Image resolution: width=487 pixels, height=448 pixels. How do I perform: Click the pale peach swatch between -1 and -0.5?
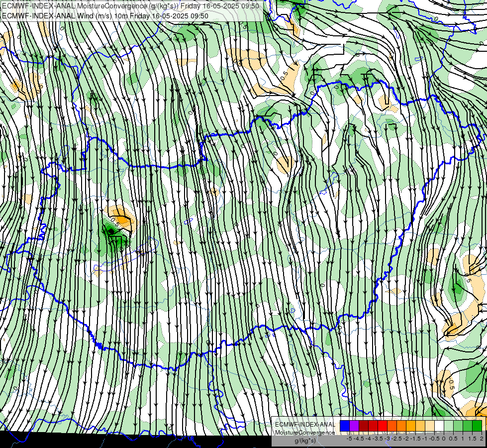429,426
